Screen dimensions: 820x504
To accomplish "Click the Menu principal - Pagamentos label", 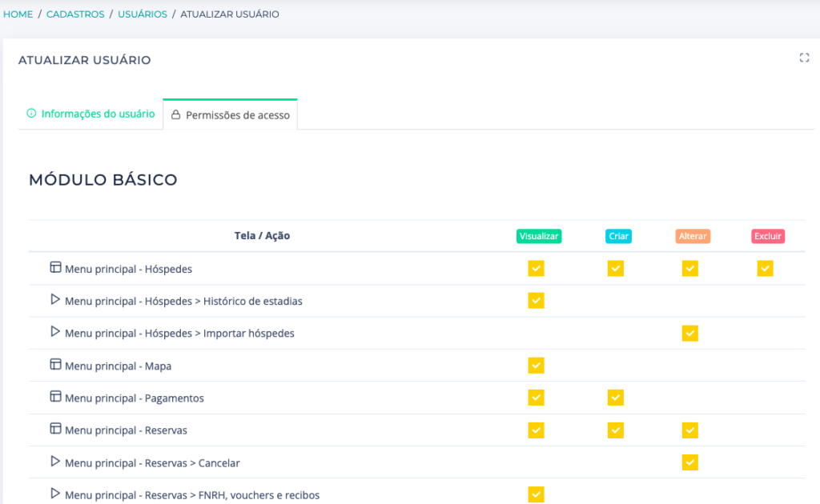I will pos(135,398).
